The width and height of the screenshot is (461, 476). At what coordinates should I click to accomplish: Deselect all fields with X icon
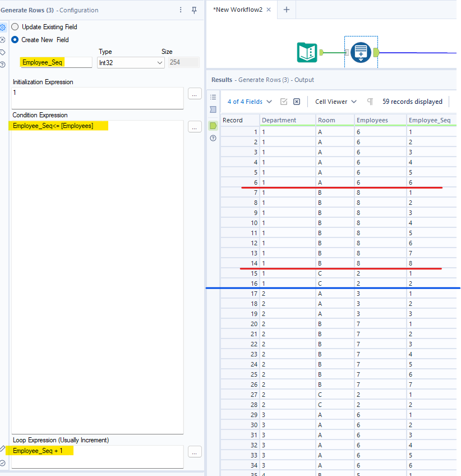tap(297, 102)
